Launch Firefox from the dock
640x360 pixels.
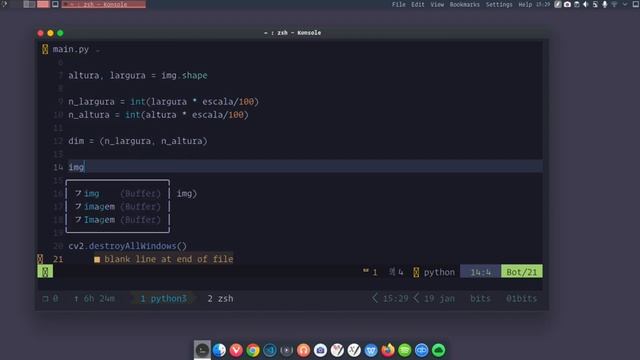click(388, 350)
